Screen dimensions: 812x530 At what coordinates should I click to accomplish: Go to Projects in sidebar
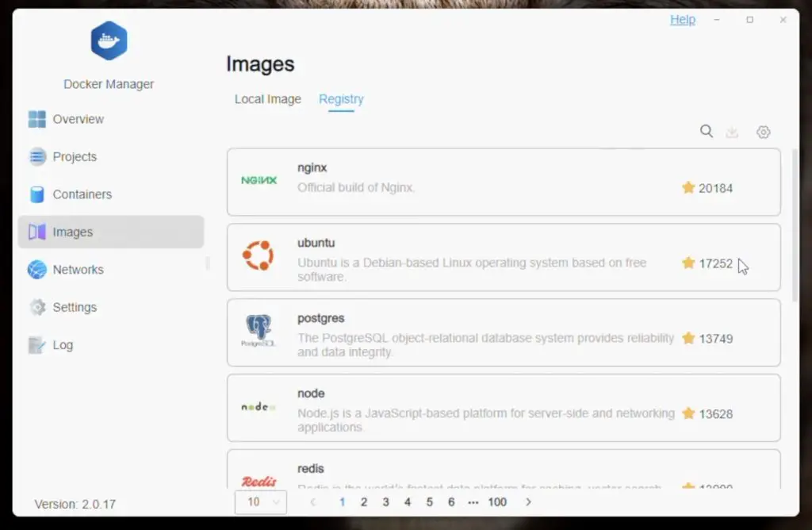pos(75,156)
